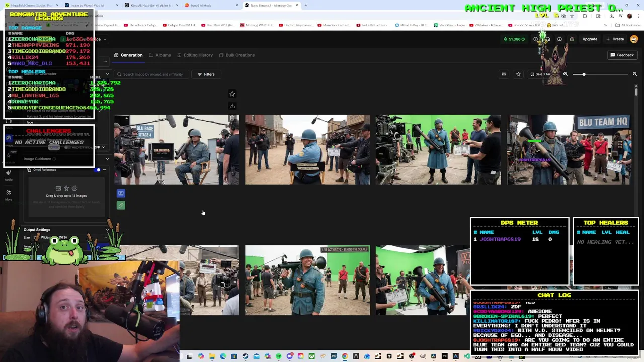Open the gift rewards icon in header
This screenshot has height=362, width=644.
572,39
